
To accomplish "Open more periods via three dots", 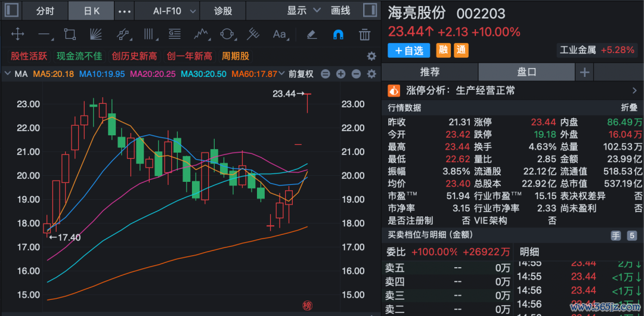I will click(125, 11).
